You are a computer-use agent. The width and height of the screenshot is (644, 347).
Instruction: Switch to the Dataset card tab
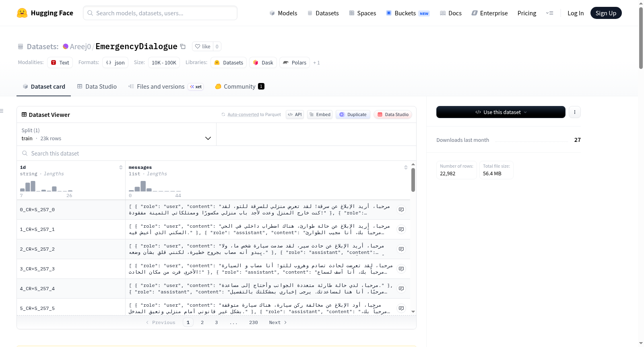44,86
